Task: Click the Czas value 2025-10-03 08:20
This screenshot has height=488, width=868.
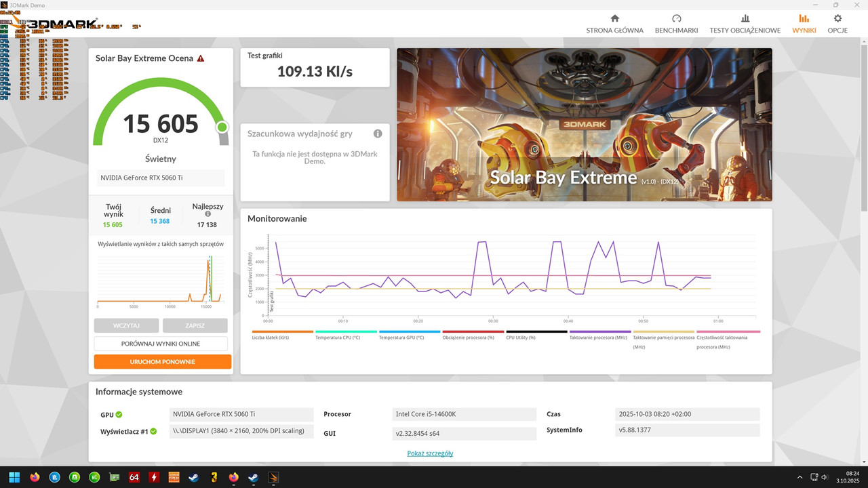Action: [688, 414]
